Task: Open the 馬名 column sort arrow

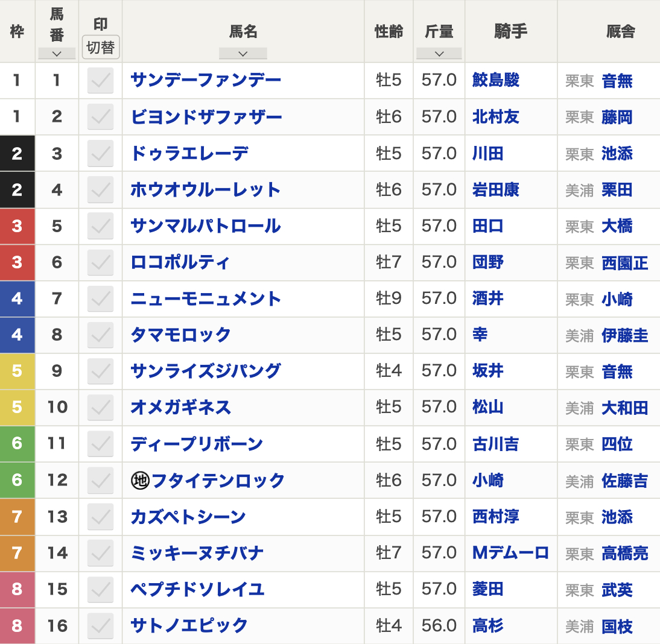Action: [x=243, y=54]
